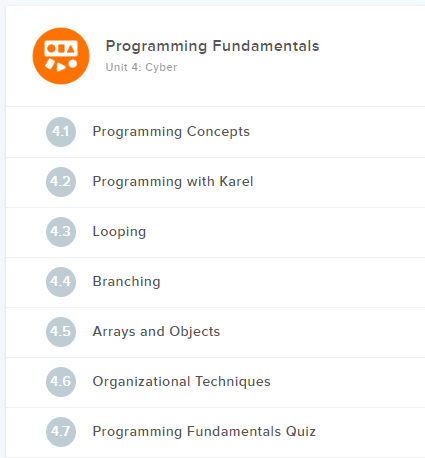Click the 4.3 lesson number badge
The image size is (425, 458).
(x=61, y=232)
